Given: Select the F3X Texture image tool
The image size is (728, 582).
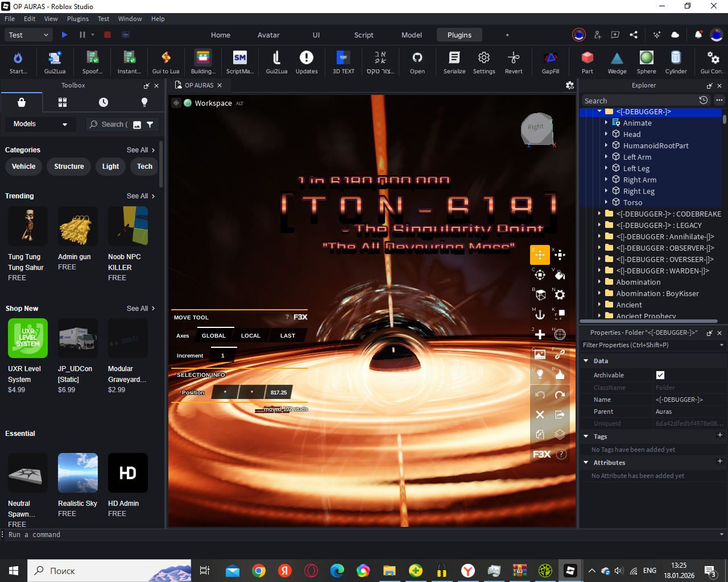Looking at the screenshot, I should click(x=540, y=354).
